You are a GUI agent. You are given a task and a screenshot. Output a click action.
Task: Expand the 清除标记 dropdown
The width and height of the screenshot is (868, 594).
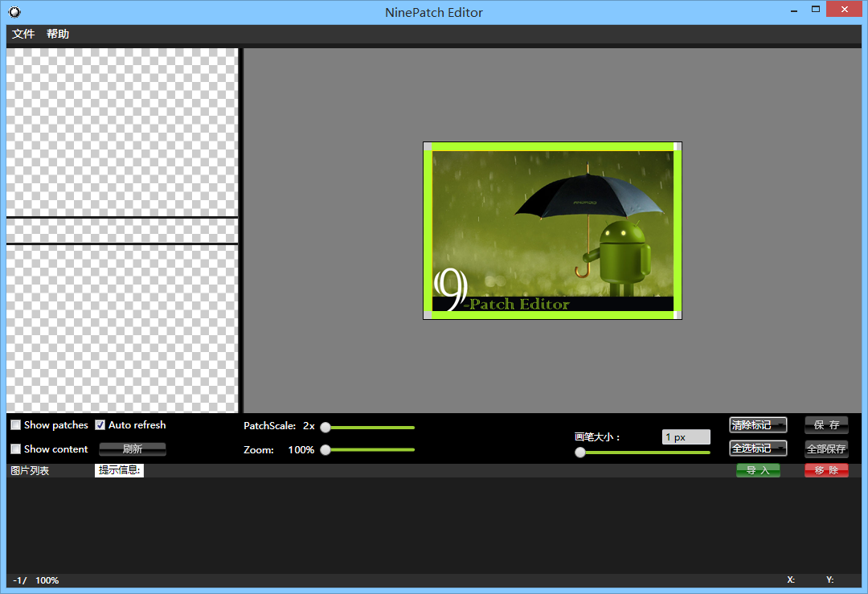[757, 425]
